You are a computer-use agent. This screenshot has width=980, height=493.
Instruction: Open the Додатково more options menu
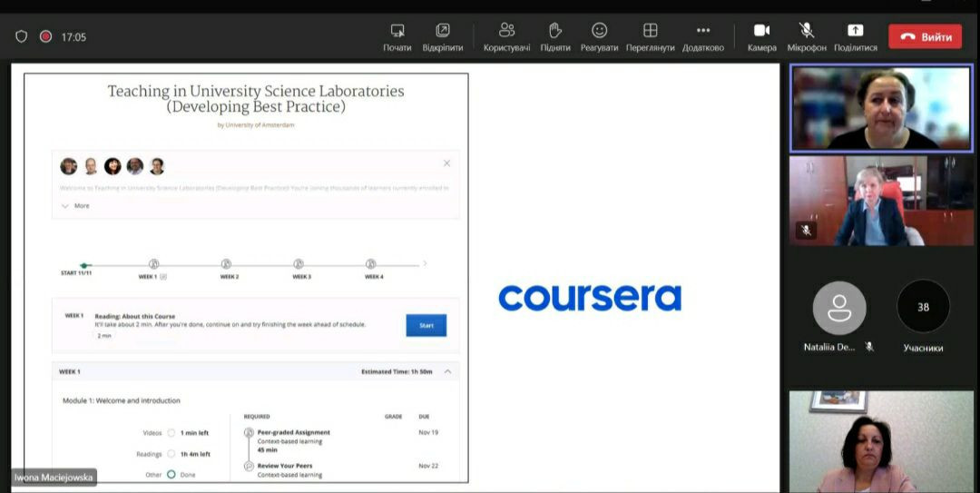coord(703,37)
